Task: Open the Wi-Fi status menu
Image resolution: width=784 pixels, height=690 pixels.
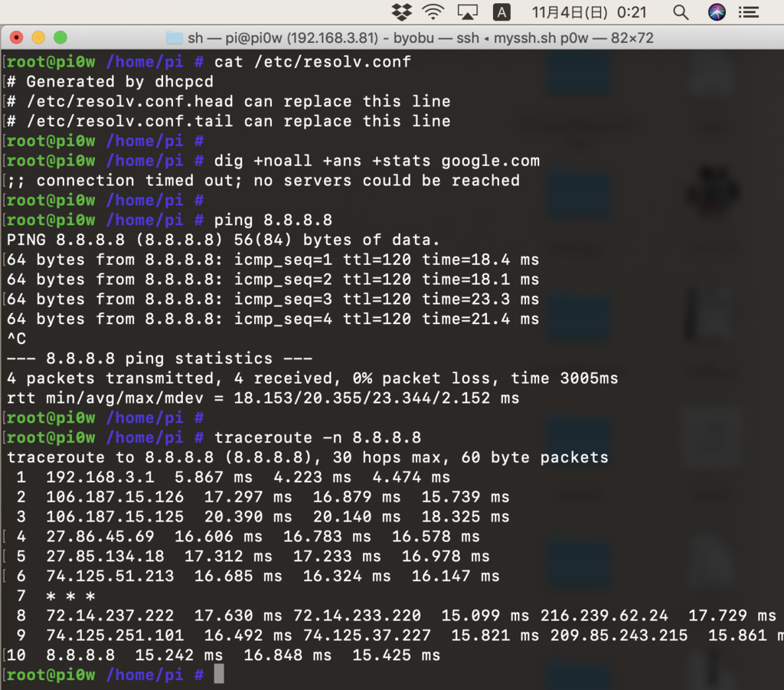Action: click(x=433, y=12)
